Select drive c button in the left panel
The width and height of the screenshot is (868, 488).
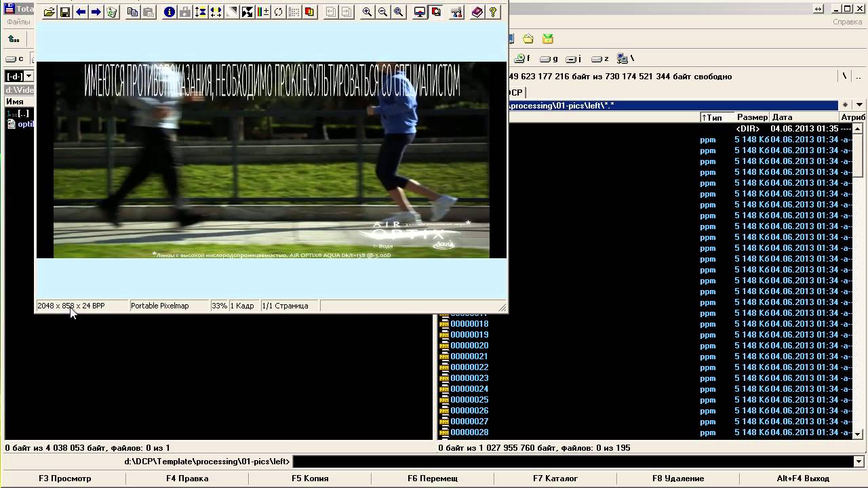15,59
